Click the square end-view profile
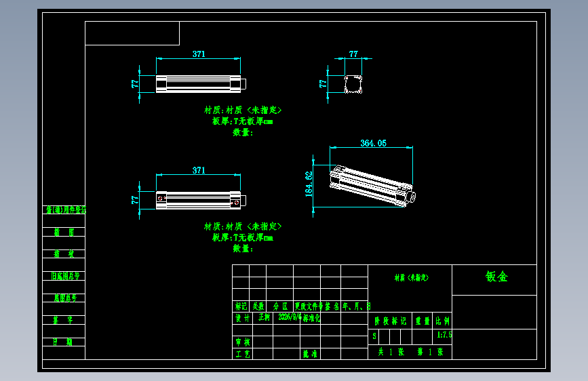588x381 pixels. tap(353, 84)
